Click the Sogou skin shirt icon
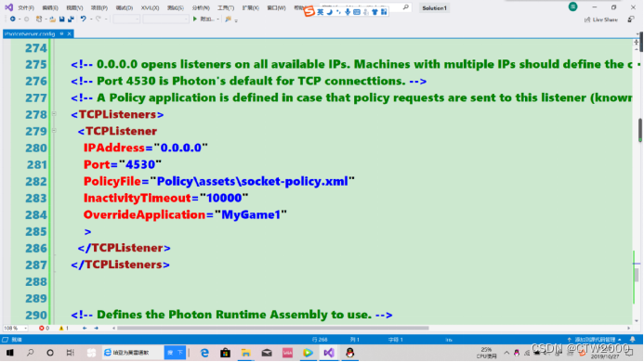The width and height of the screenshot is (644, 362). click(x=375, y=12)
